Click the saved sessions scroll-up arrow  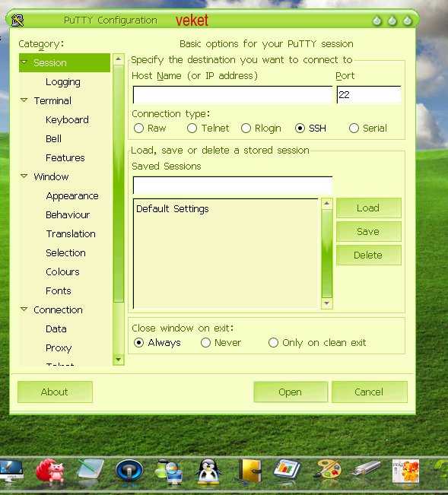coord(327,204)
